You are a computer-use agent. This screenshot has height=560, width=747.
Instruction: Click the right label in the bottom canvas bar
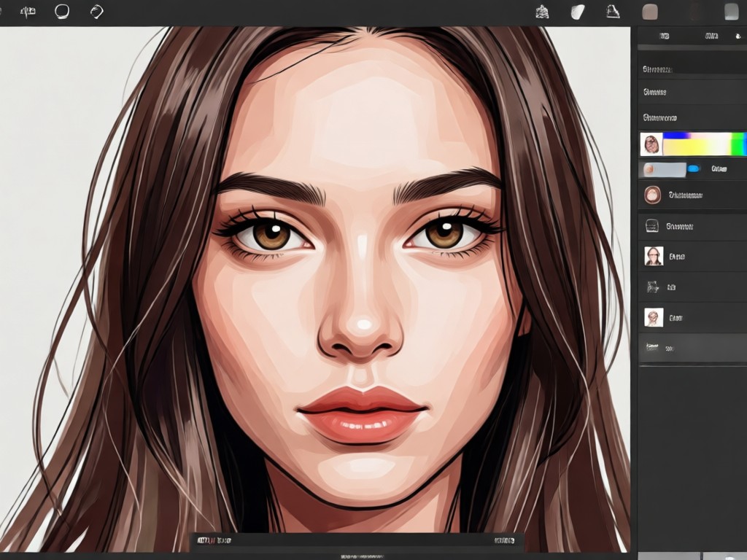pyautogui.click(x=504, y=540)
